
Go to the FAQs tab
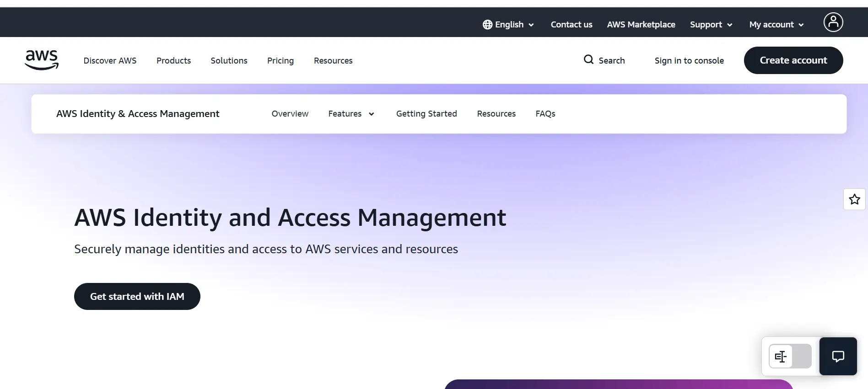[545, 114]
